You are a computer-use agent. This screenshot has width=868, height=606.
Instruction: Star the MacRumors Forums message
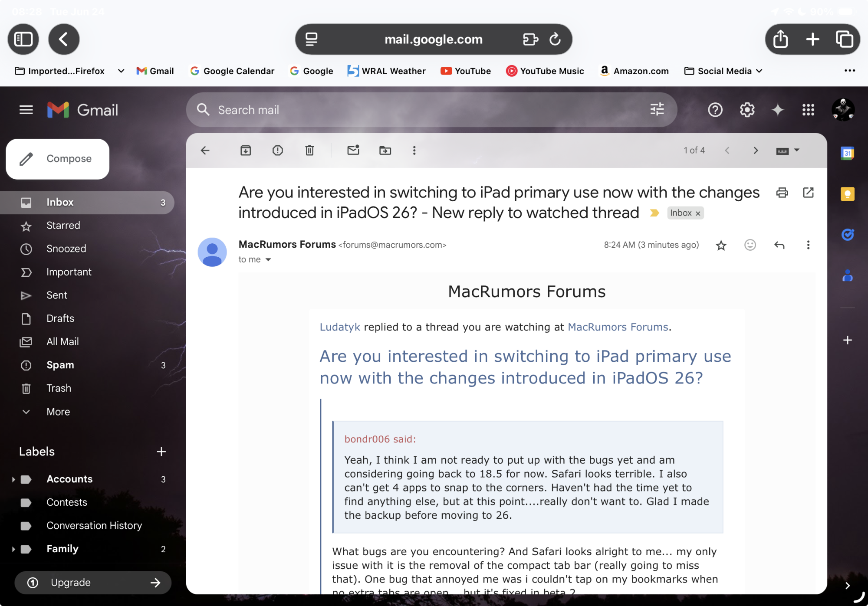pyautogui.click(x=721, y=246)
